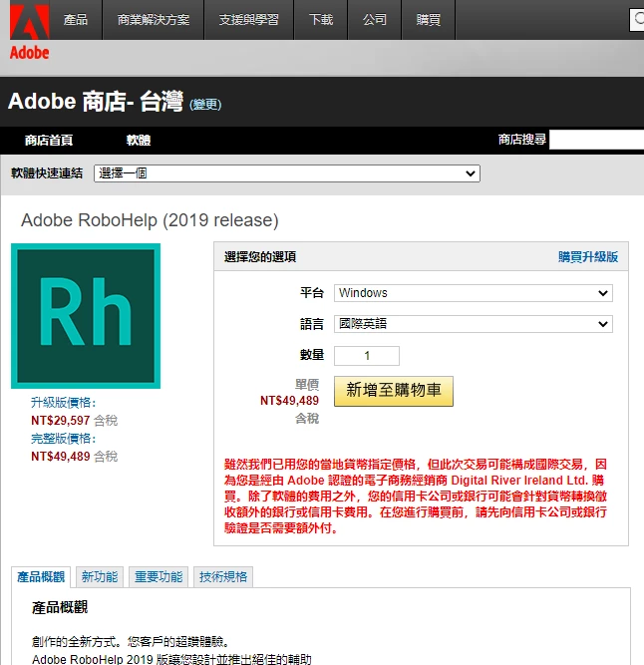Click the Adobe logo

tap(30, 31)
